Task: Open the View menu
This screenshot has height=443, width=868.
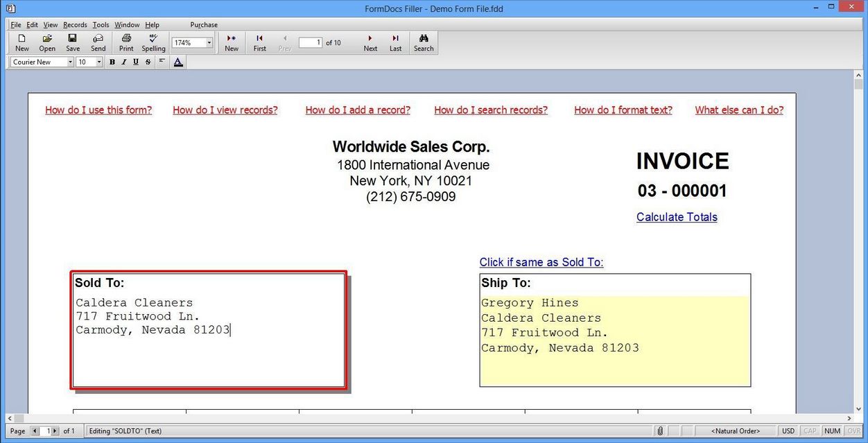Action: click(x=51, y=25)
